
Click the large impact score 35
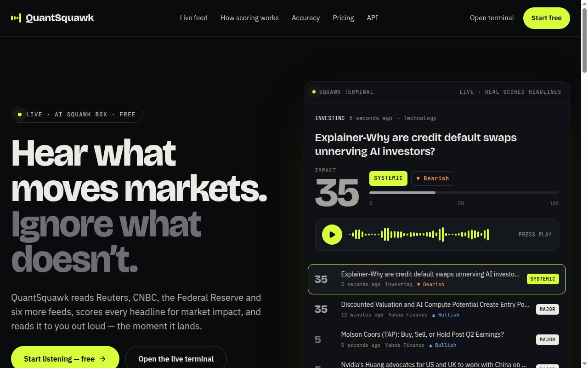337,193
